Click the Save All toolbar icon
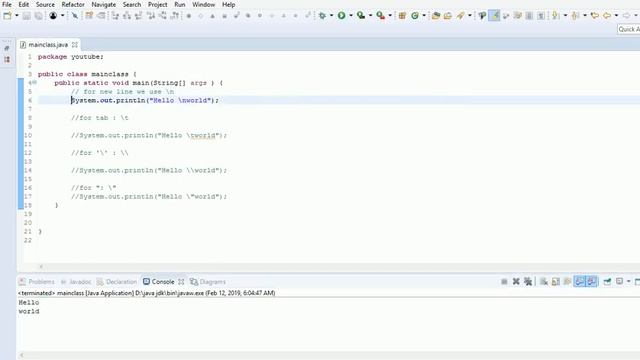 coord(38,16)
